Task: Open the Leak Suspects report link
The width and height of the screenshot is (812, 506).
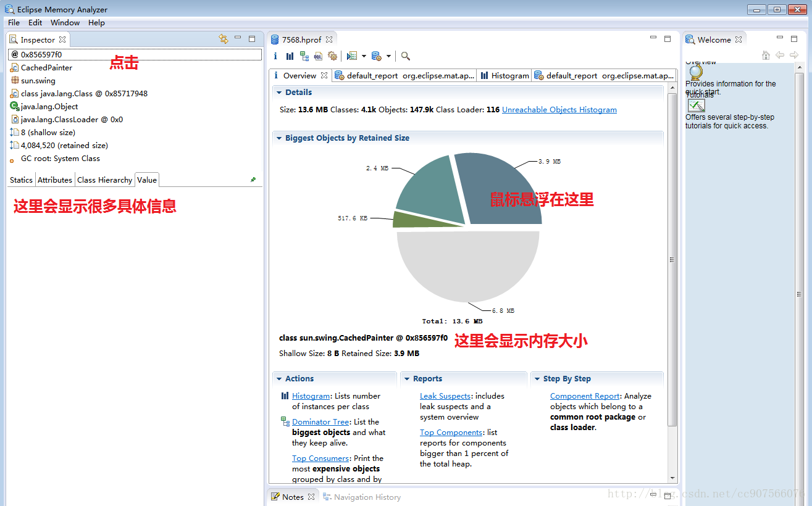Action: pos(445,396)
